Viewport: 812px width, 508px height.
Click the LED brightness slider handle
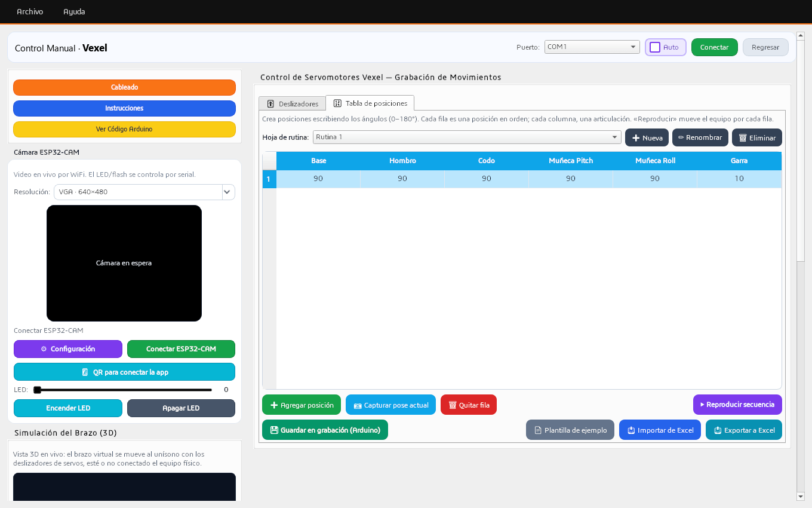pos(37,390)
